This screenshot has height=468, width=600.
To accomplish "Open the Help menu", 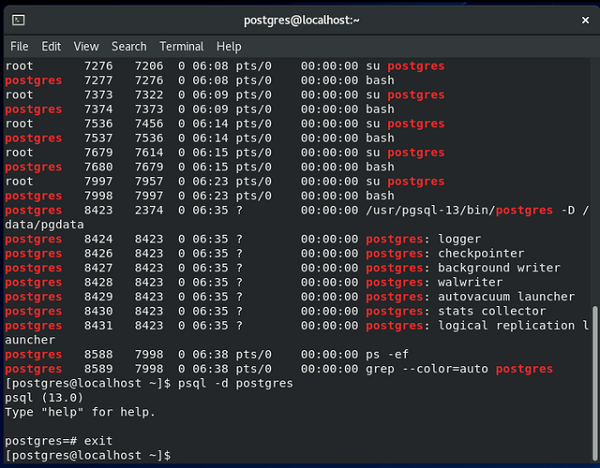I will point(229,47).
